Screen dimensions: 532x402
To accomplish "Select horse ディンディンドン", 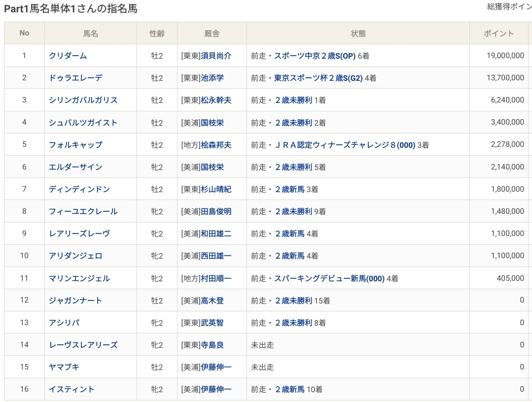I will [79, 189].
